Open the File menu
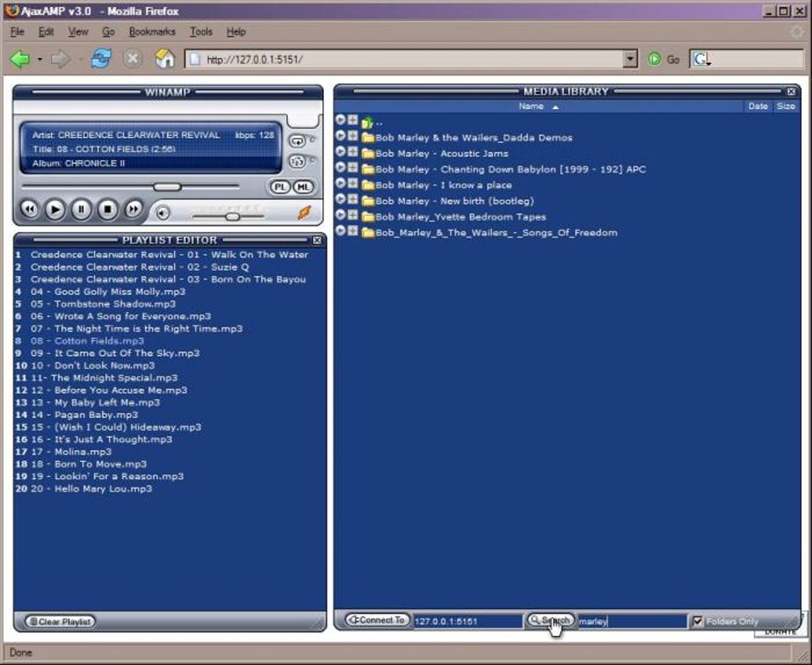This screenshot has height=665, width=812. (17, 32)
